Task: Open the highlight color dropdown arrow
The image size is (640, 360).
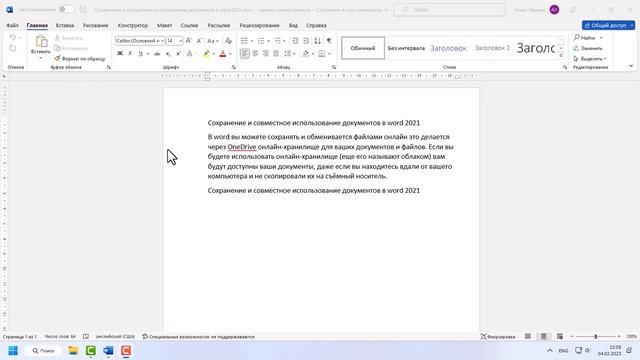Action: pyautogui.click(x=213, y=54)
